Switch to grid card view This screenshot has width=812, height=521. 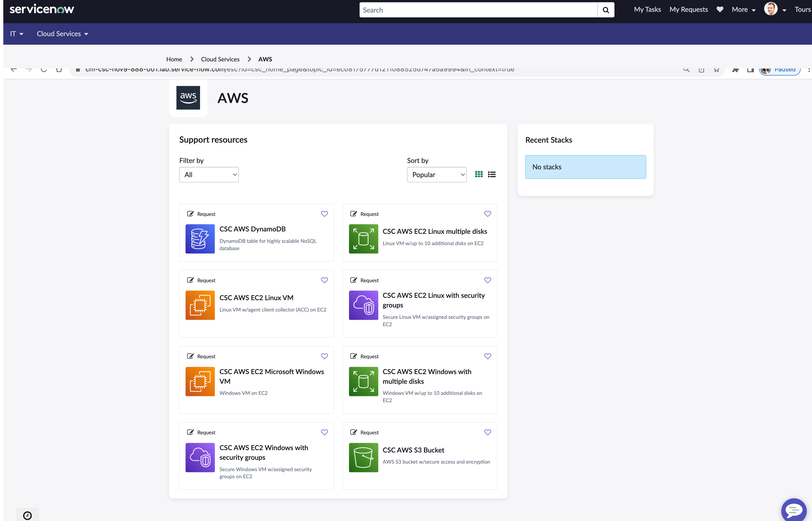(x=479, y=174)
